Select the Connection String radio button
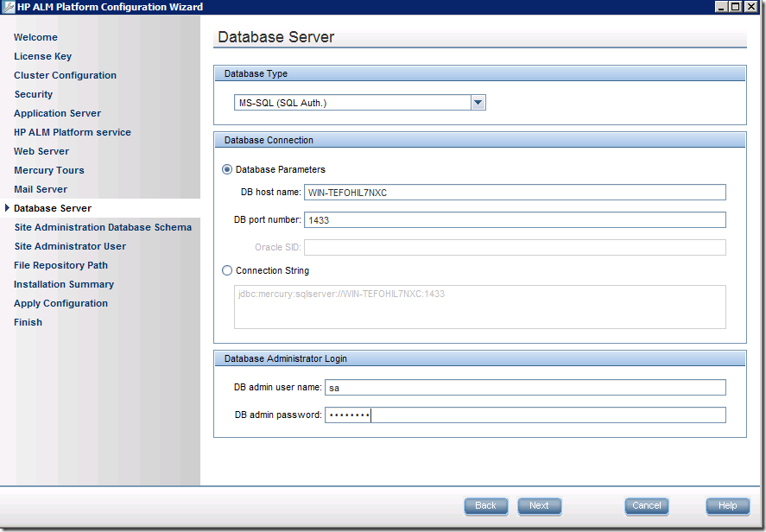 [x=227, y=270]
